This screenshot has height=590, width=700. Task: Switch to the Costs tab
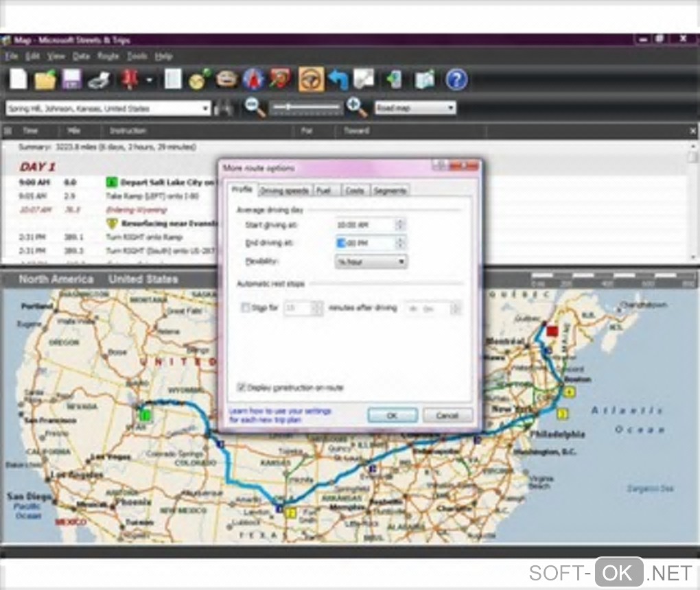pos(355,191)
